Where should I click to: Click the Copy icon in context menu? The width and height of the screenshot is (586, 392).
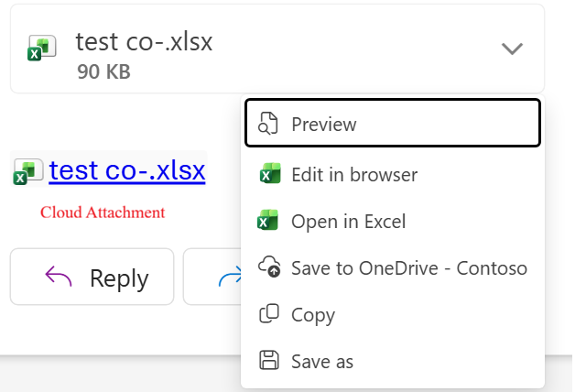[x=269, y=313]
